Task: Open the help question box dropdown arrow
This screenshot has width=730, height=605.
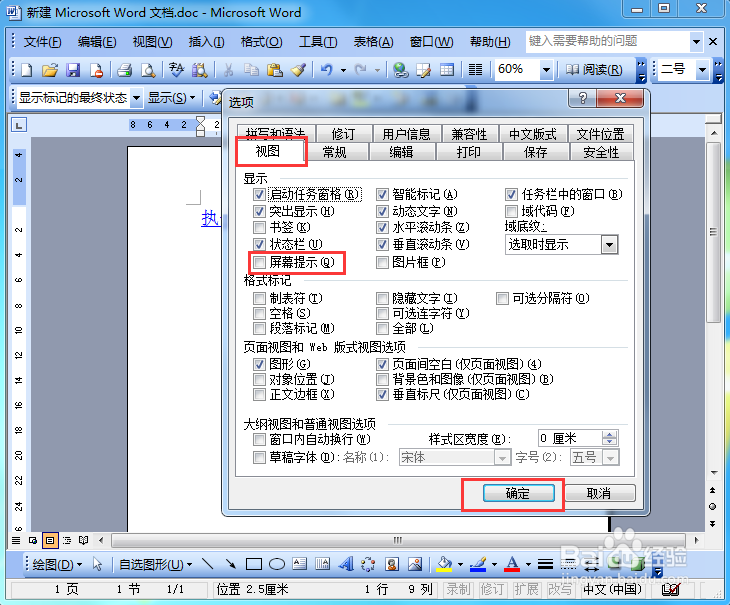Action: pyautogui.click(x=696, y=42)
